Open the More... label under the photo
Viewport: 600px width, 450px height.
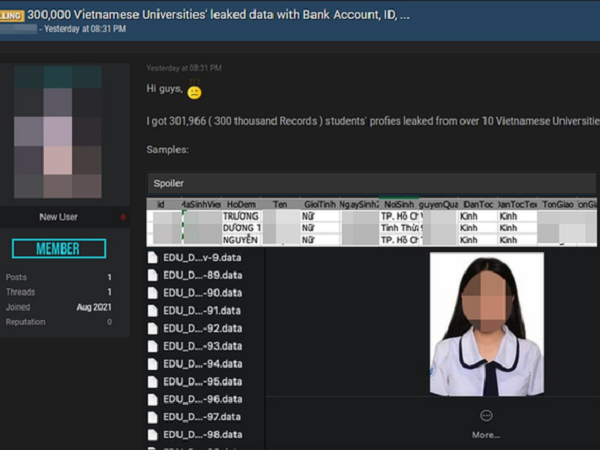click(486, 435)
